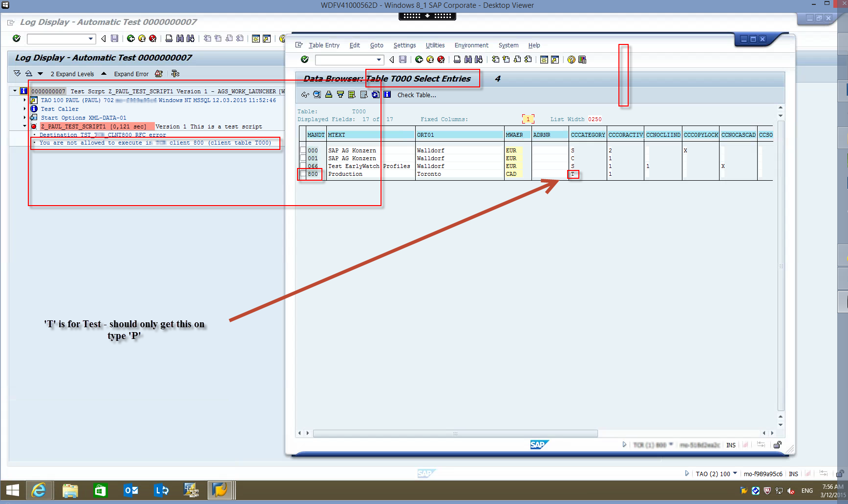Click the down arrow before 2 Expand Levels

pos(40,74)
